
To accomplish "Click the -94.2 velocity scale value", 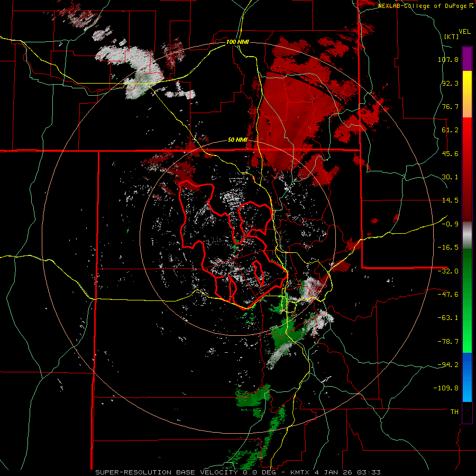I will click(448, 365).
